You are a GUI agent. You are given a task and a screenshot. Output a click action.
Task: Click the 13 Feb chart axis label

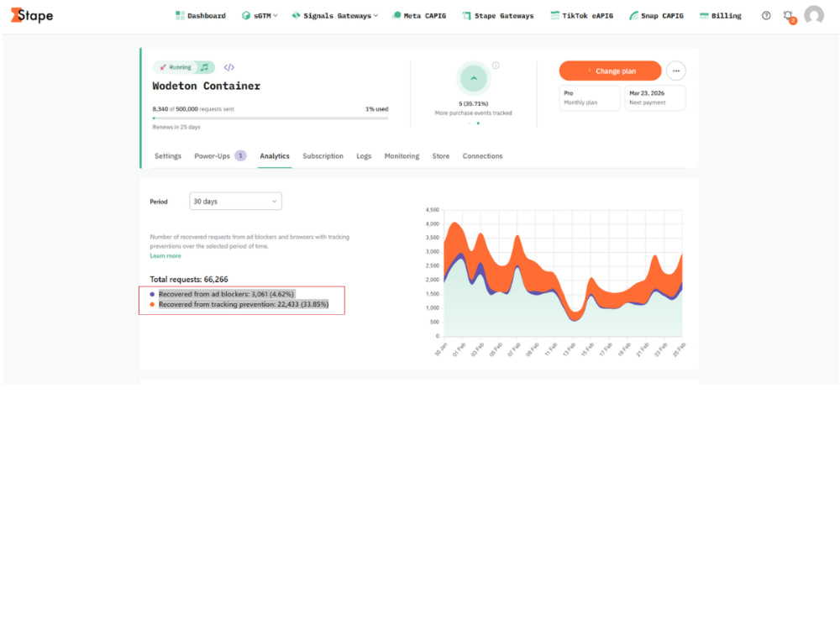pyautogui.click(x=570, y=349)
